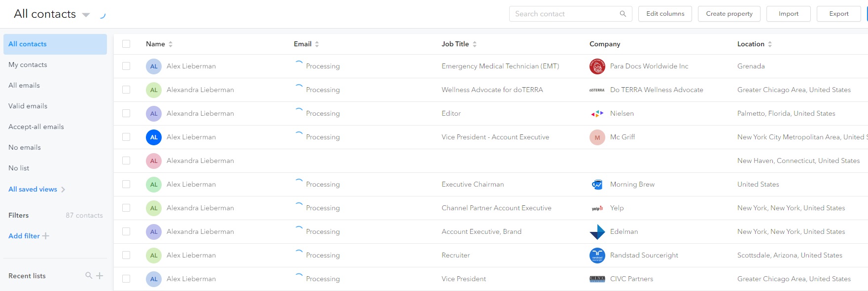Check the box for the Emergency Medical Technician row
This screenshot has height=291, width=868.
click(126, 66)
